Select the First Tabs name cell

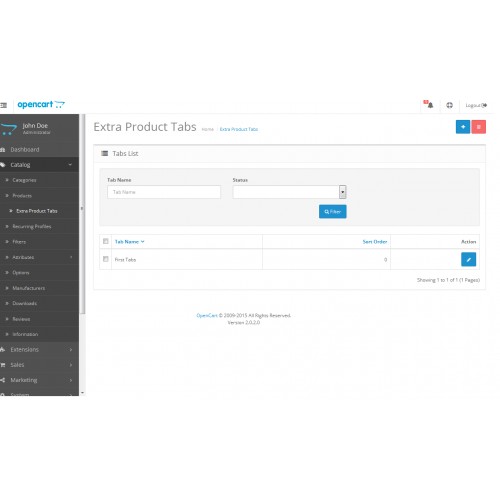coord(187,259)
